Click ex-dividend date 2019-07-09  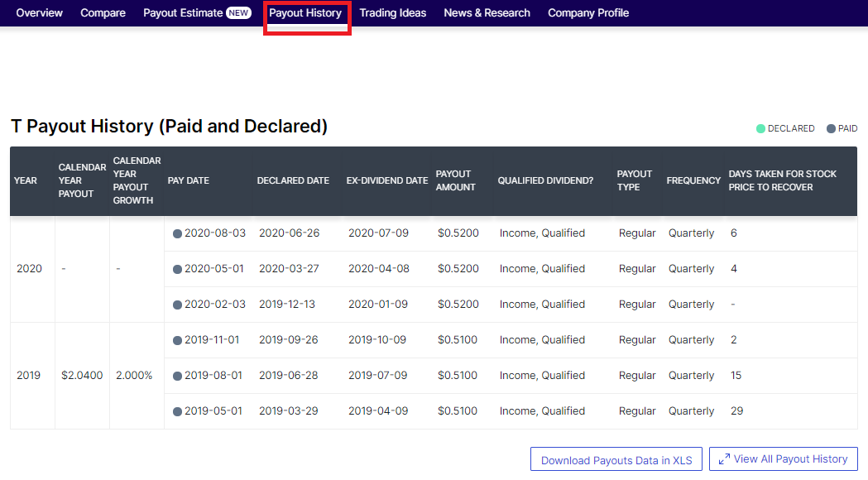pyautogui.click(x=377, y=376)
